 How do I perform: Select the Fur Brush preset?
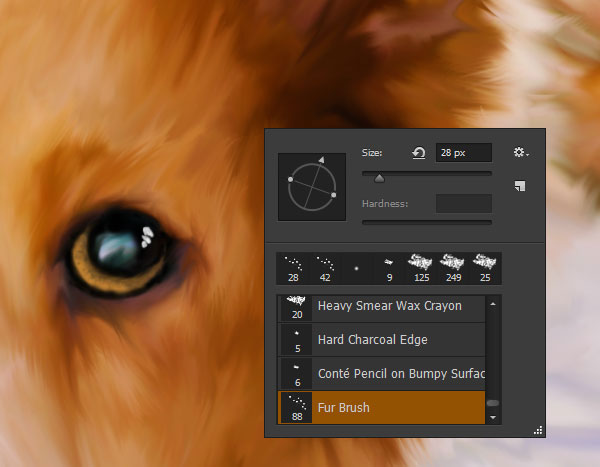pyautogui.click(x=382, y=407)
